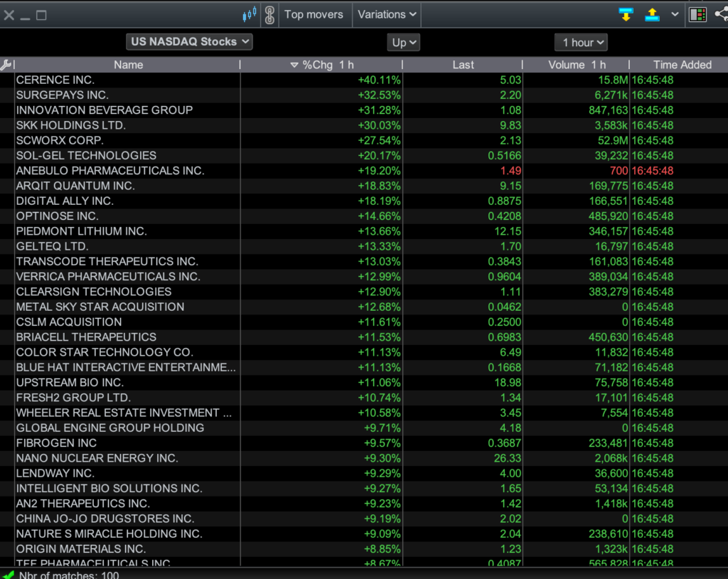
Task: Open the Variations dropdown menu
Action: coord(387,15)
